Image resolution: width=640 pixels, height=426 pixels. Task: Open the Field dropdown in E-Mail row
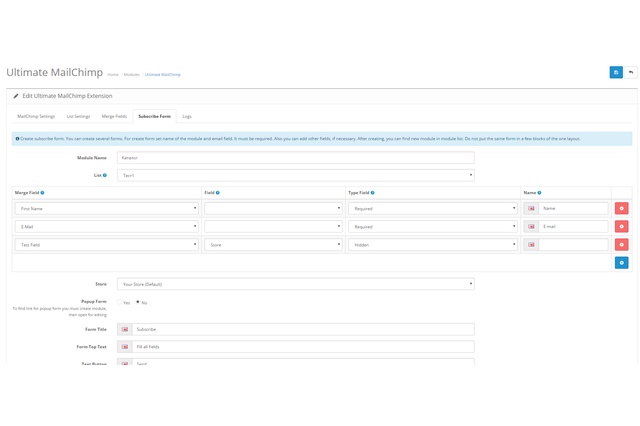(x=273, y=226)
